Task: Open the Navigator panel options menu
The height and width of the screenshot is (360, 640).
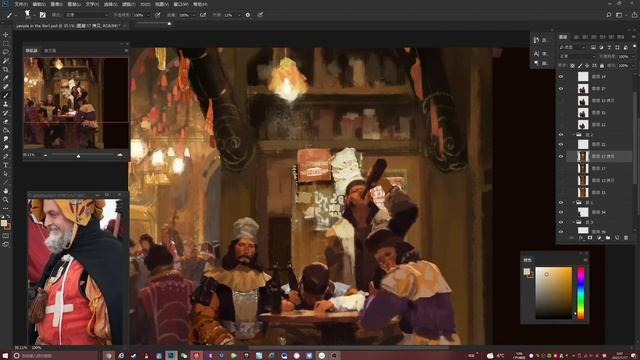Action: click(126, 51)
